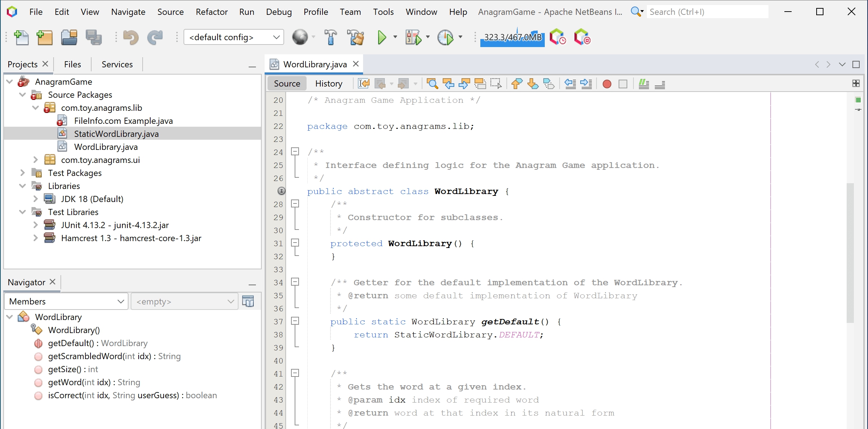Viewport: 868px width, 429px height.
Task: Toggle rectangular selection in editor toolbar
Action: tap(496, 84)
